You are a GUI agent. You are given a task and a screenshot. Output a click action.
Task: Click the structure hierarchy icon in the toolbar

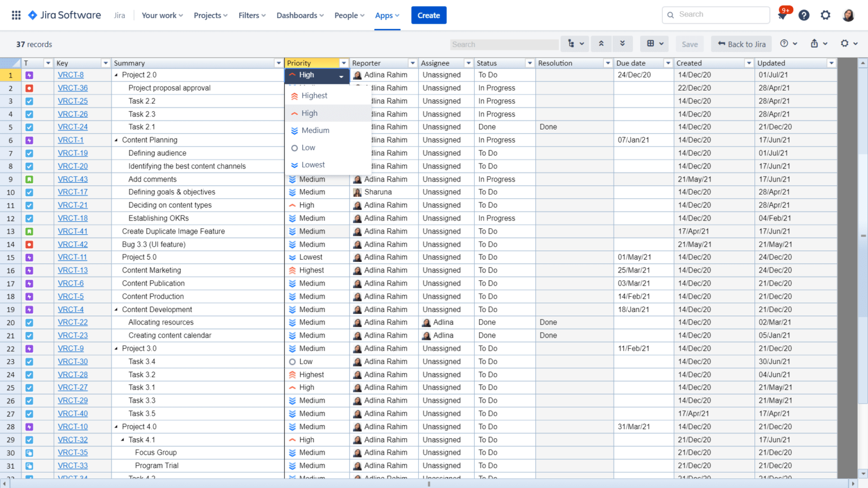pos(571,44)
